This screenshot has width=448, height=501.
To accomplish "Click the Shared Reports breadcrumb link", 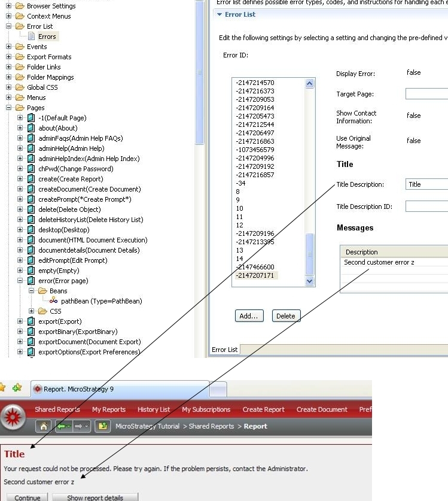I will [211, 426].
